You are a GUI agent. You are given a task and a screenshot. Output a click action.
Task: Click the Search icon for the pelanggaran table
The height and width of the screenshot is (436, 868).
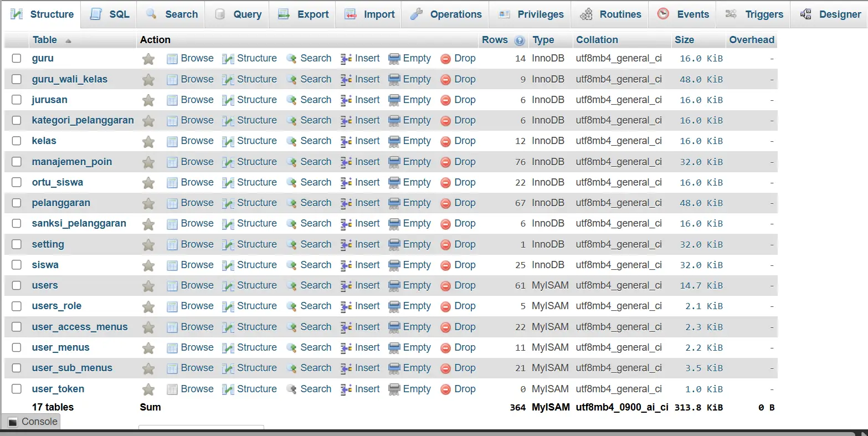[x=291, y=203]
